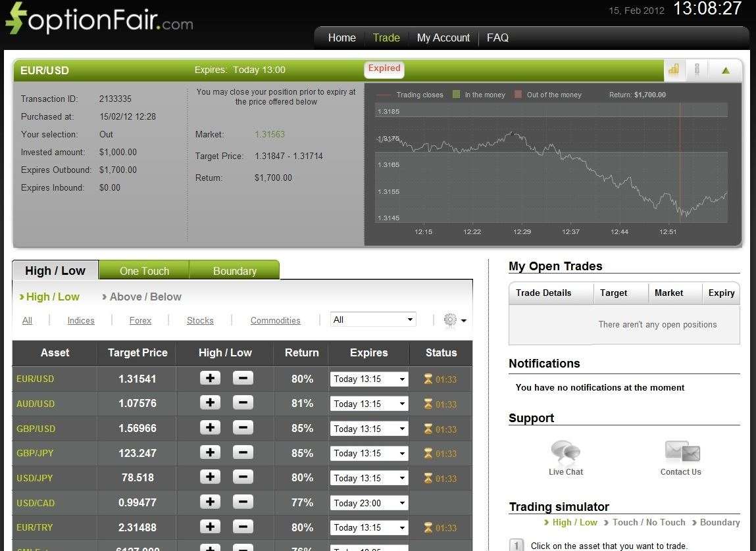Expand the arrow next to the settings gear
The width and height of the screenshot is (756, 551).
tap(463, 320)
